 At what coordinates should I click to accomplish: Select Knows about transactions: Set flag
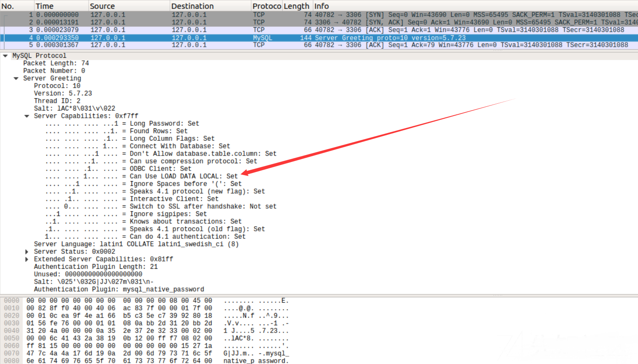pyautogui.click(x=143, y=222)
